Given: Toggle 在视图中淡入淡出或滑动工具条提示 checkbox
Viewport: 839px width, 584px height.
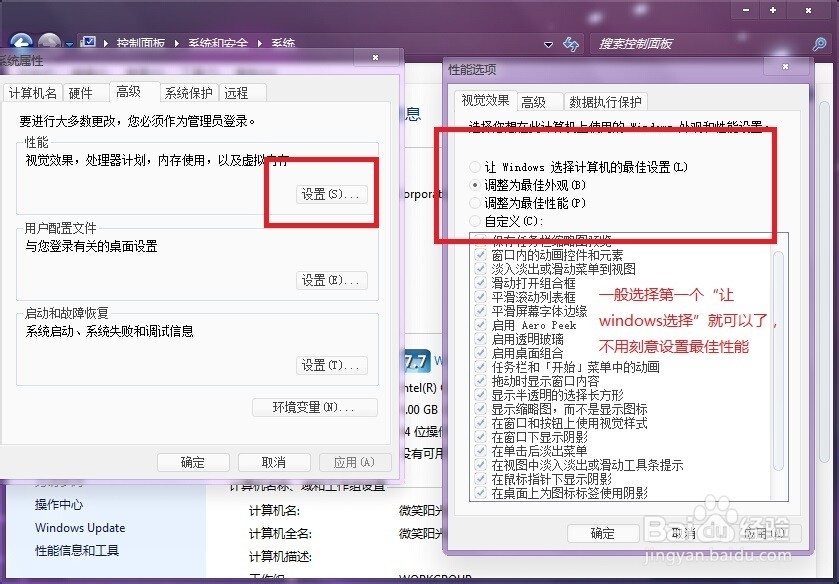Looking at the screenshot, I should coord(480,465).
